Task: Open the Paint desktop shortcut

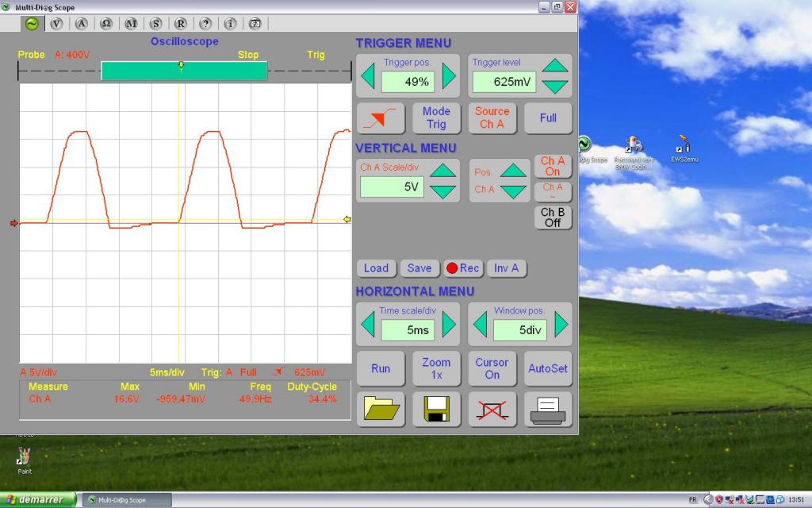Action: point(25,460)
